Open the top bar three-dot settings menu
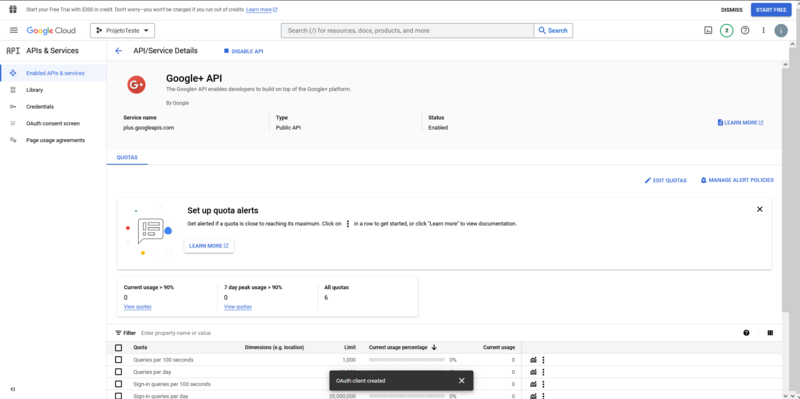This screenshot has height=399, width=800. point(763,31)
